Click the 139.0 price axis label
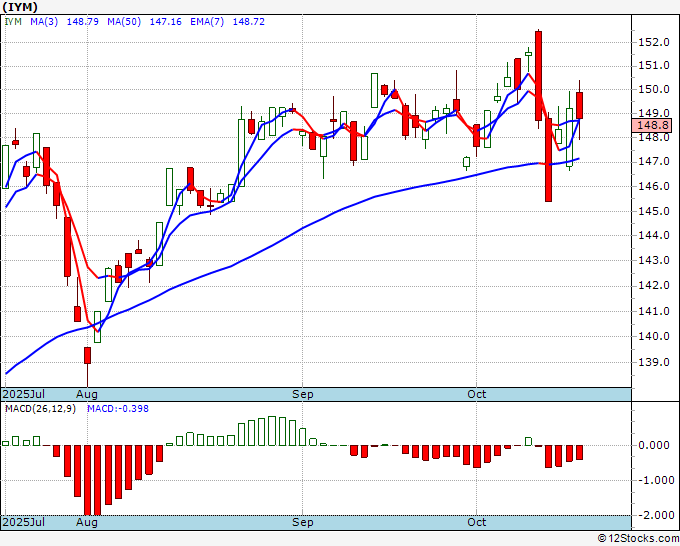The width and height of the screenshot is (680, 546). click(654, 362)
